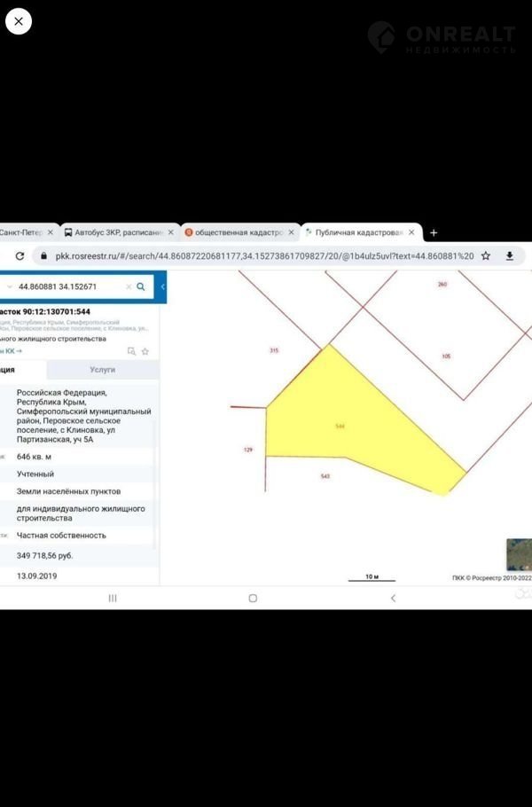
Task: Click the browser download icon
Action: [510, 255]
